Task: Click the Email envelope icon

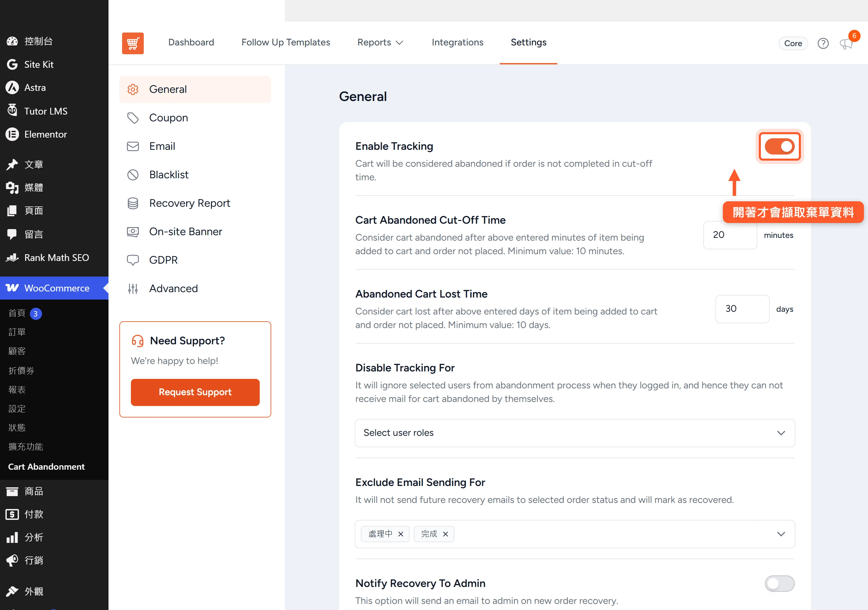Action: coord(133,146)
